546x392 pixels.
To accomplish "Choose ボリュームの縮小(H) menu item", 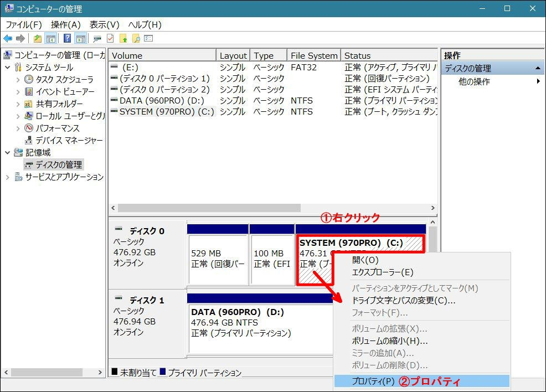I will [422, 341].
